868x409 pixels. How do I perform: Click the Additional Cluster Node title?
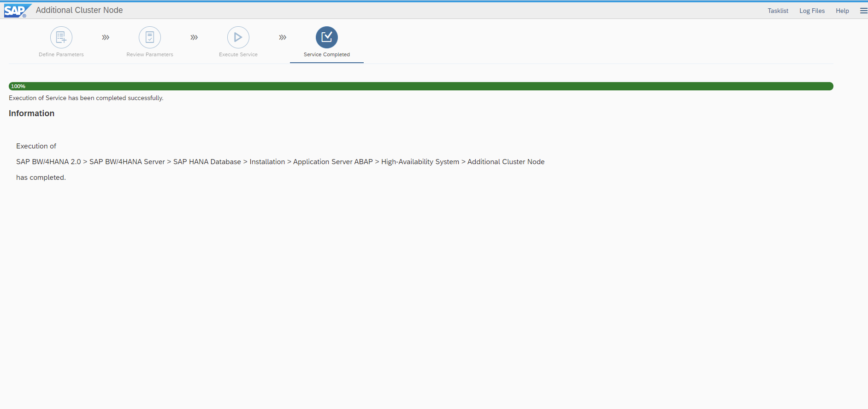[x=79, y=10]
